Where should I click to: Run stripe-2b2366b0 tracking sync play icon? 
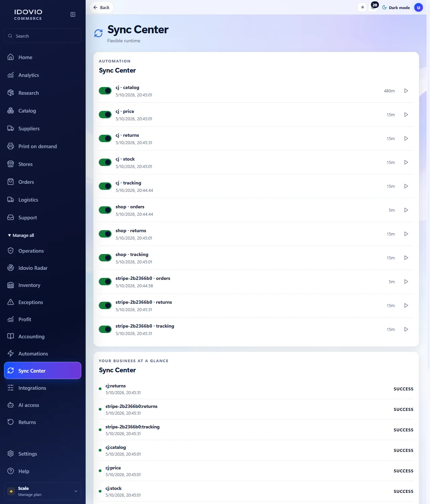click(x=406, y=329)
